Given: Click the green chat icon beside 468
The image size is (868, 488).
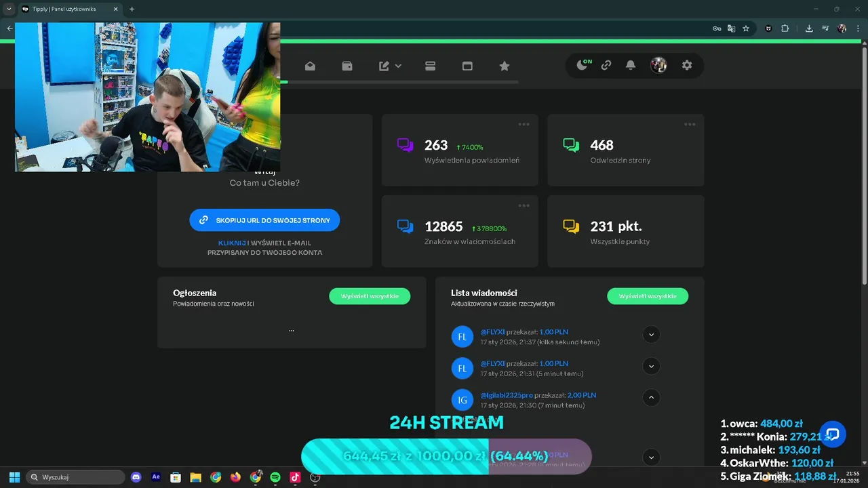Looking at the screenshot, I should click(571, 145).
